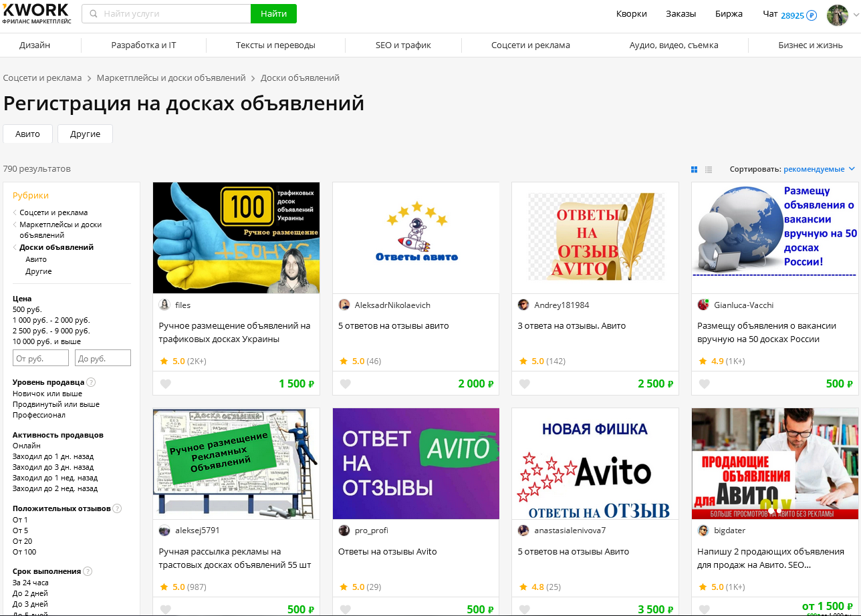861x616 pixels.
Task: Click the От руб. minimum price field
Action: (x=41, y=359)
